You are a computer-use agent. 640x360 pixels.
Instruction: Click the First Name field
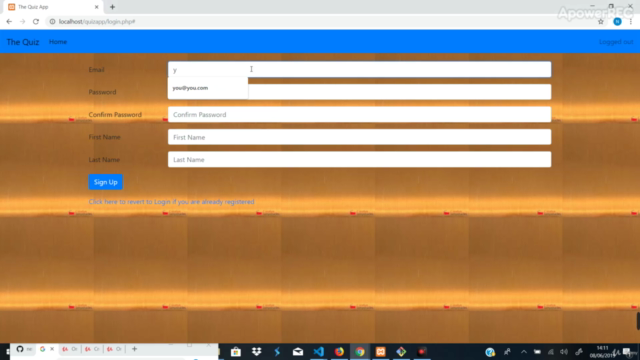tap(359, 137)
